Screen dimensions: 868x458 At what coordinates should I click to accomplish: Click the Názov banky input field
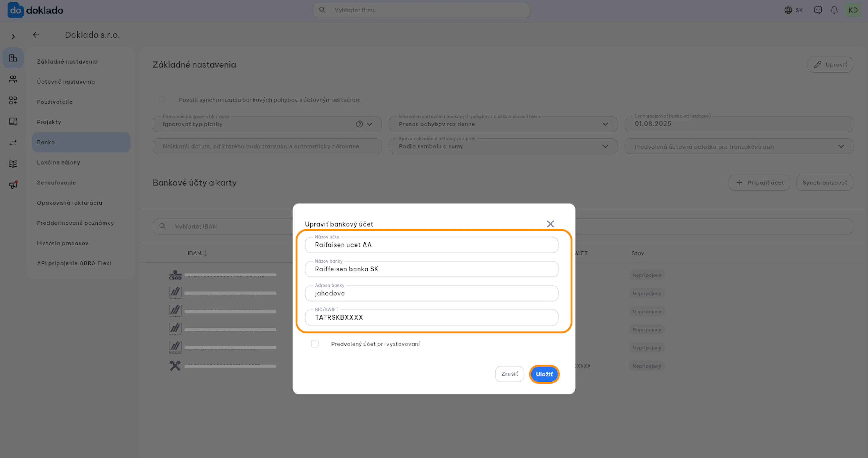click(431, 269)
